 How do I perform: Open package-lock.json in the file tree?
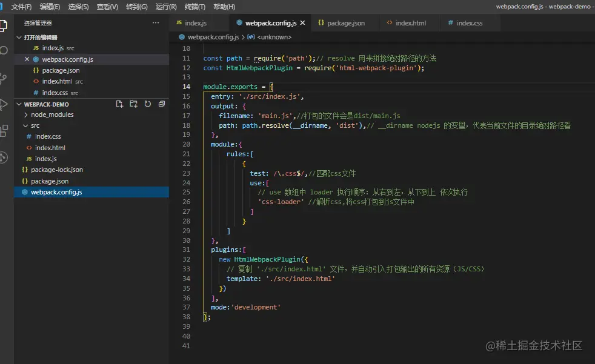click(57, 170)
